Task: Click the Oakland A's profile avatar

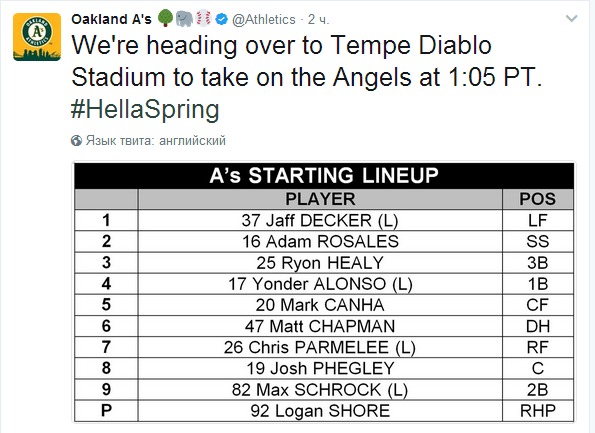Action: (37, 37)
